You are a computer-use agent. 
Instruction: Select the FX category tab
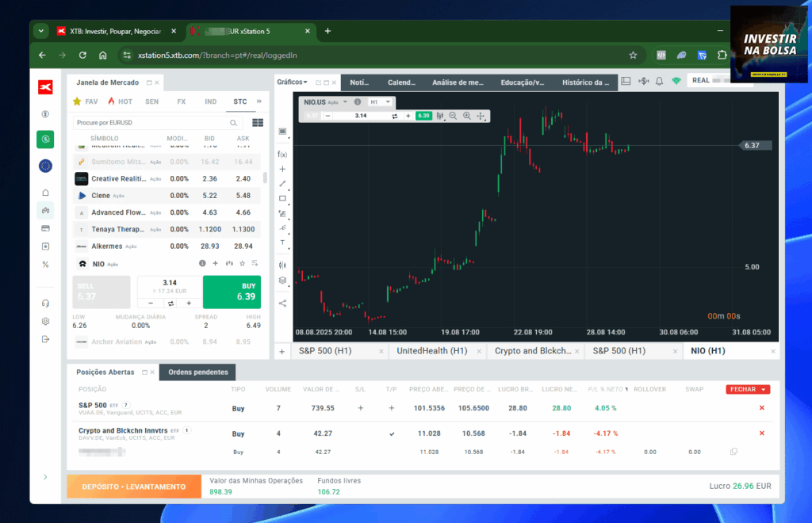pyautogui.click(x=182, y=101)
